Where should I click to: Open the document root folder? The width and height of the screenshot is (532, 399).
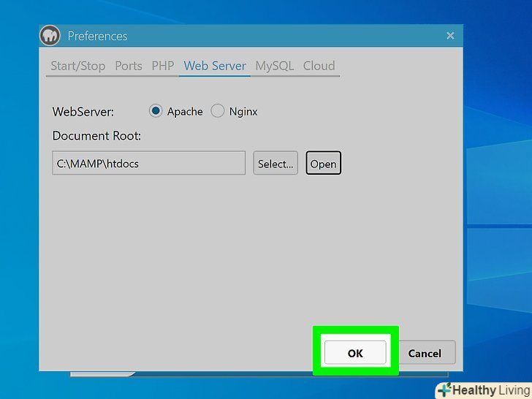323,163
